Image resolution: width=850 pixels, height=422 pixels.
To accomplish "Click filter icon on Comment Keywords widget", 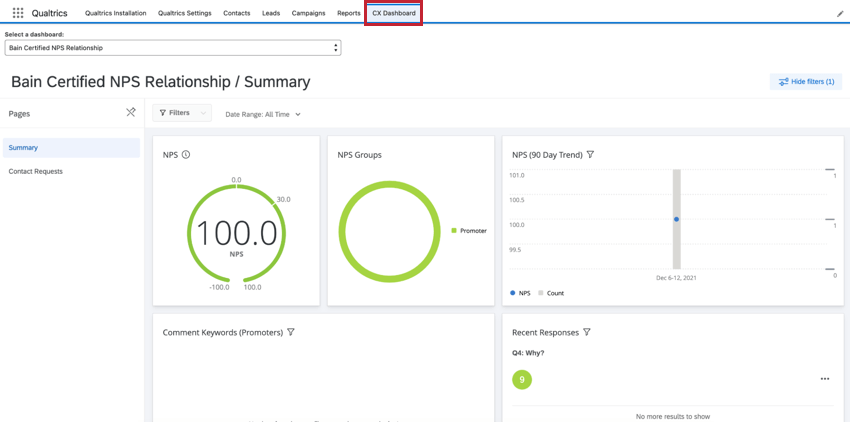I will (x=291, y=332).
